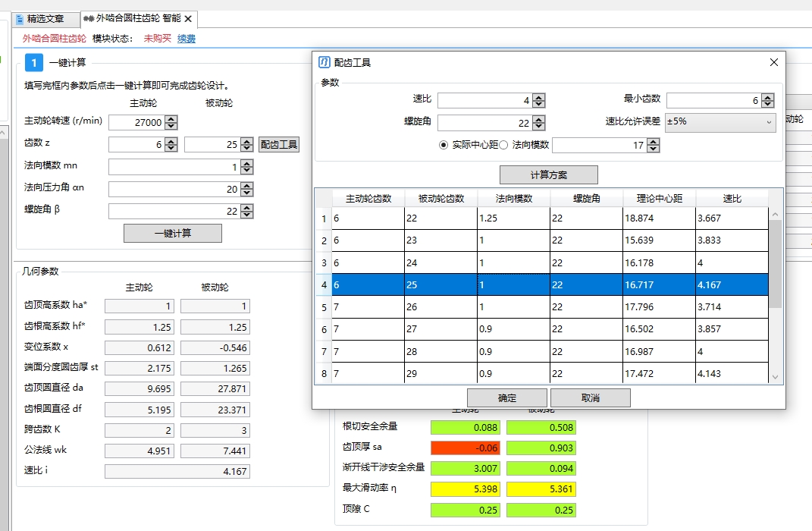Click the 最小齿数 input field showing 6
The height and width of the screenshot is (531, 812).
click(x=713, y=100)
